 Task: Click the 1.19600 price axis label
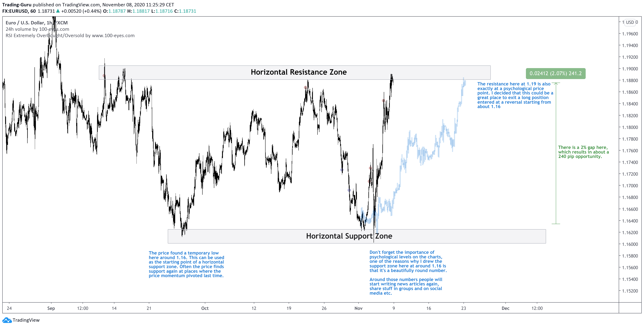tap(630, 34)
